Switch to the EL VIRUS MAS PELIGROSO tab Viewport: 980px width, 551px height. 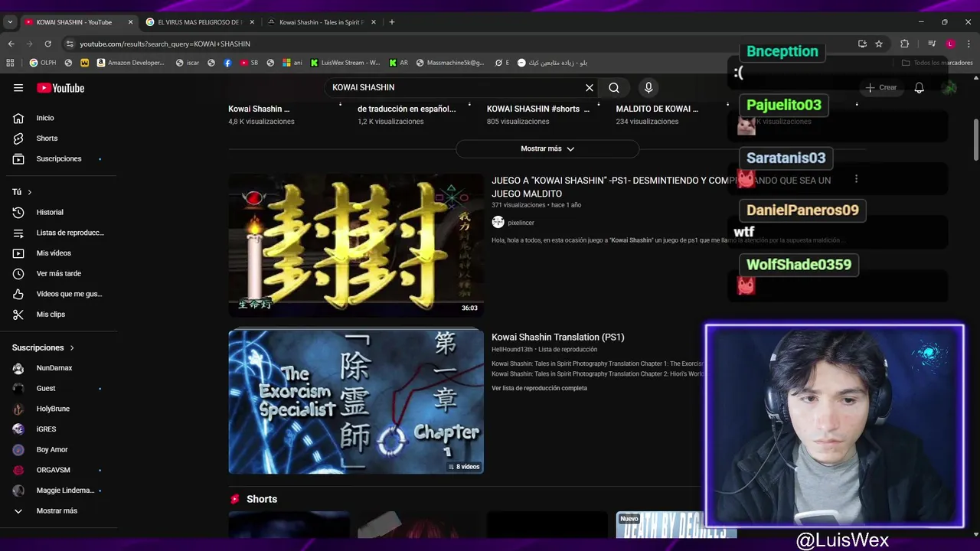[199, 22]
